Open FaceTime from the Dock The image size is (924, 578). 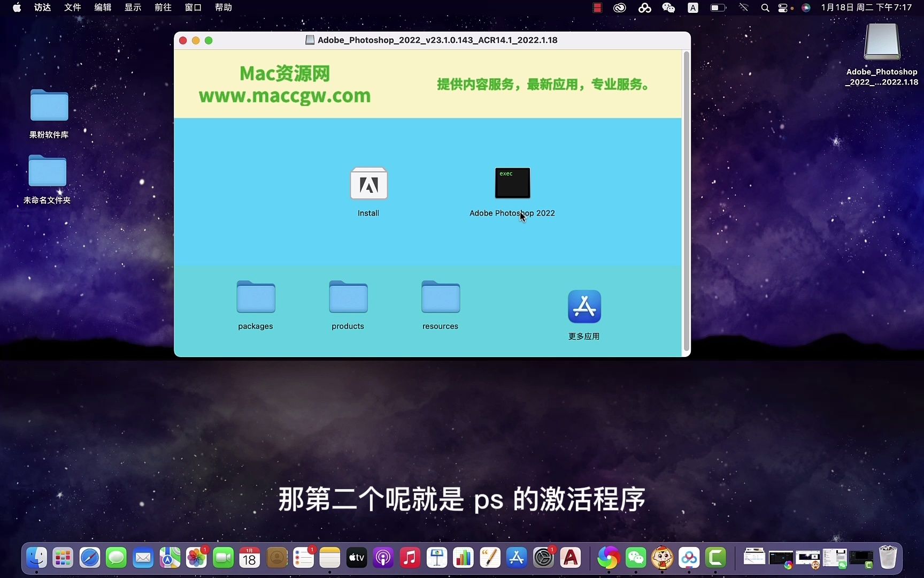tap(224, 558)
